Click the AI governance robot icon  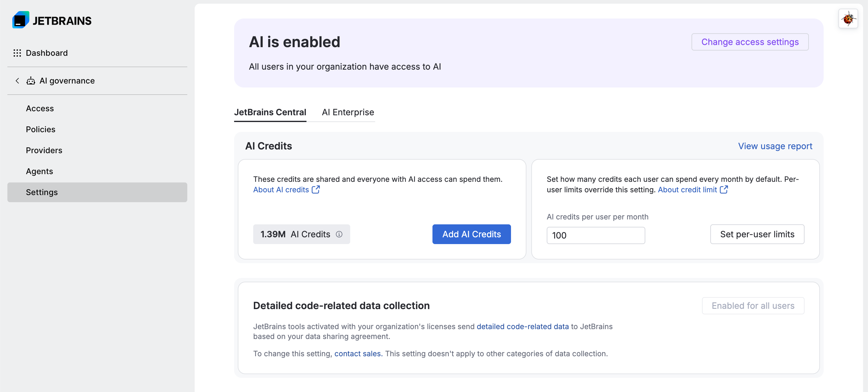[31, 81]
